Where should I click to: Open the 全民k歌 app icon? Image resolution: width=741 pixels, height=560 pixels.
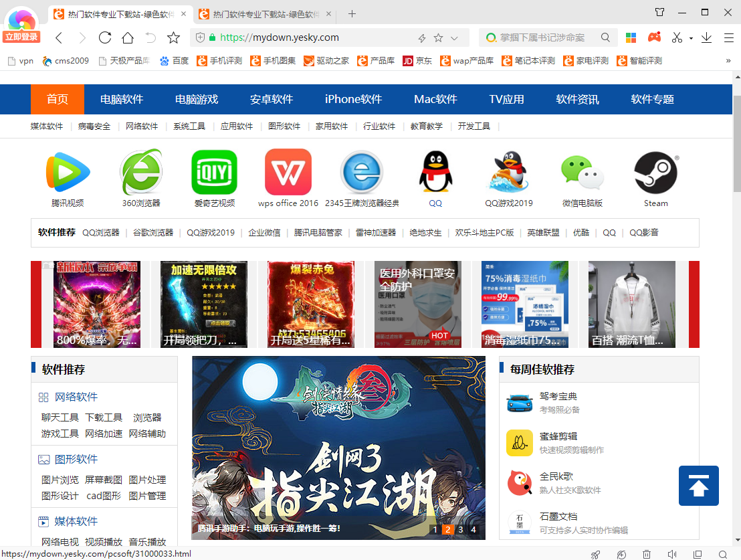[x=520, y=483]
